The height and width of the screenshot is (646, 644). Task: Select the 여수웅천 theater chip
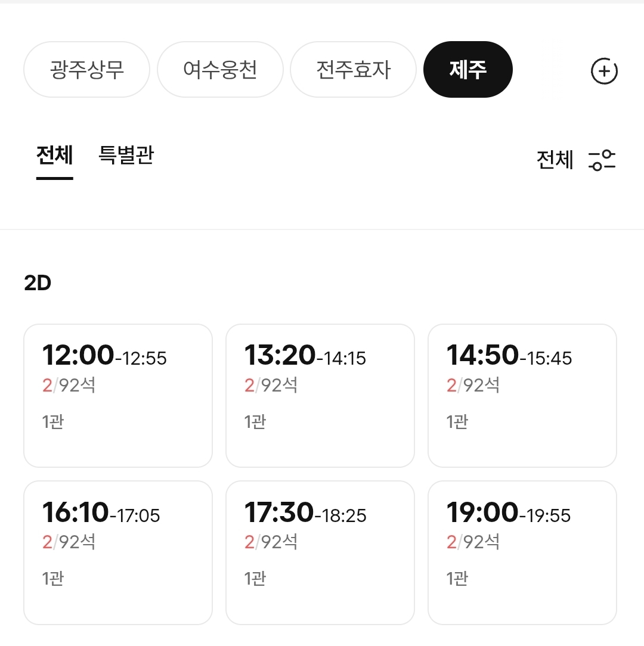click(x=220, y=70)
